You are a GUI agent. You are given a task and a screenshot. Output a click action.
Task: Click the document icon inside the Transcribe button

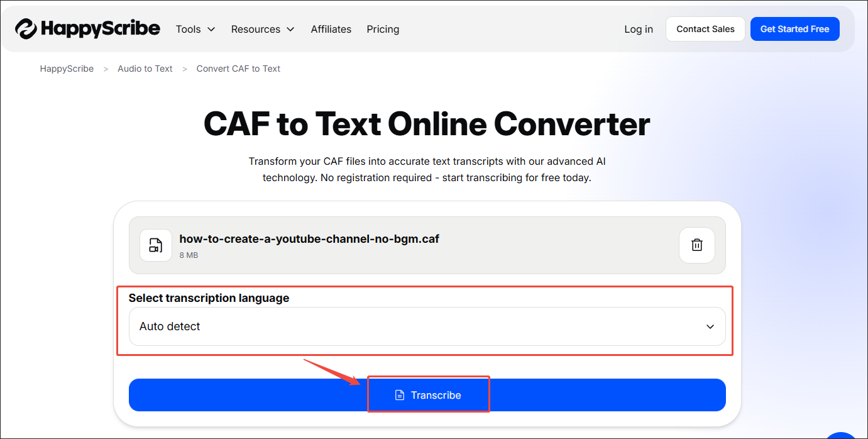399,395
